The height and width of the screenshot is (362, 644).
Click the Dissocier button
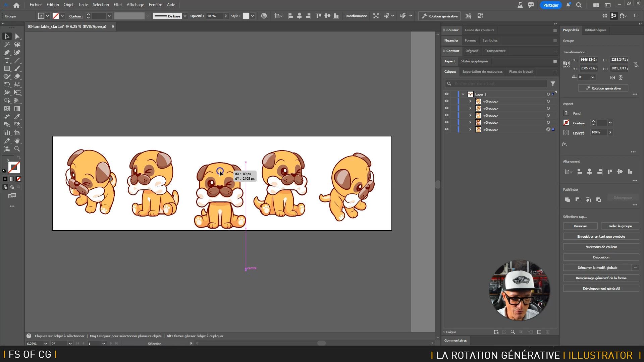click(x=580, y=226)
